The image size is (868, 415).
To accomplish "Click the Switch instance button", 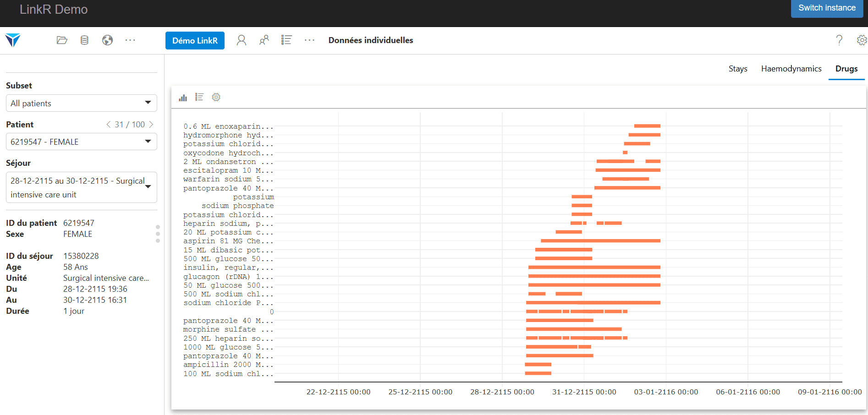I will click(x=827, y=8).
